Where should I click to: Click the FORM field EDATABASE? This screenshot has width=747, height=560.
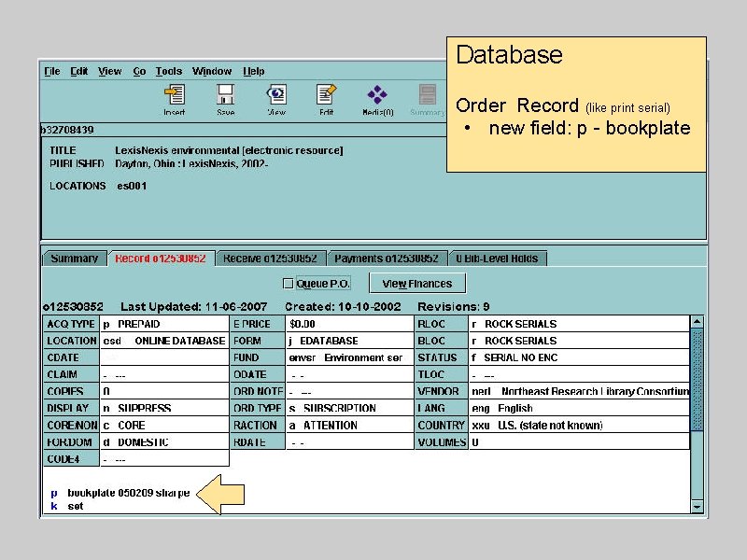click(x=349, y=341)
